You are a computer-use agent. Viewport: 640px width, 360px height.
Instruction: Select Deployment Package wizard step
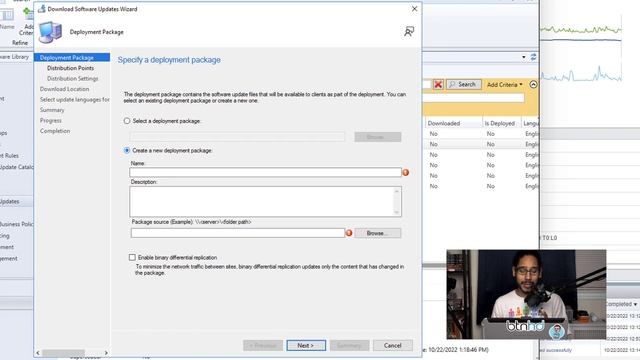point(72,58)
